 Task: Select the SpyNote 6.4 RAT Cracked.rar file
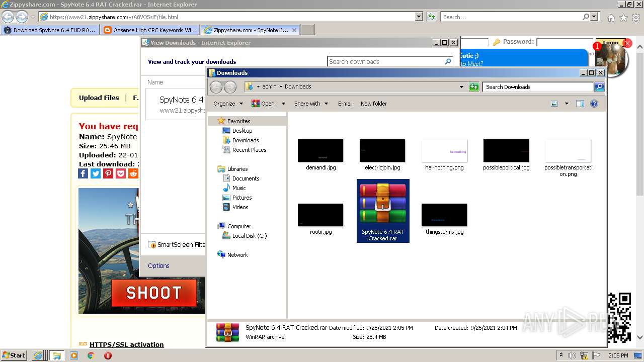pyautogui.click(x=383, y=211)
